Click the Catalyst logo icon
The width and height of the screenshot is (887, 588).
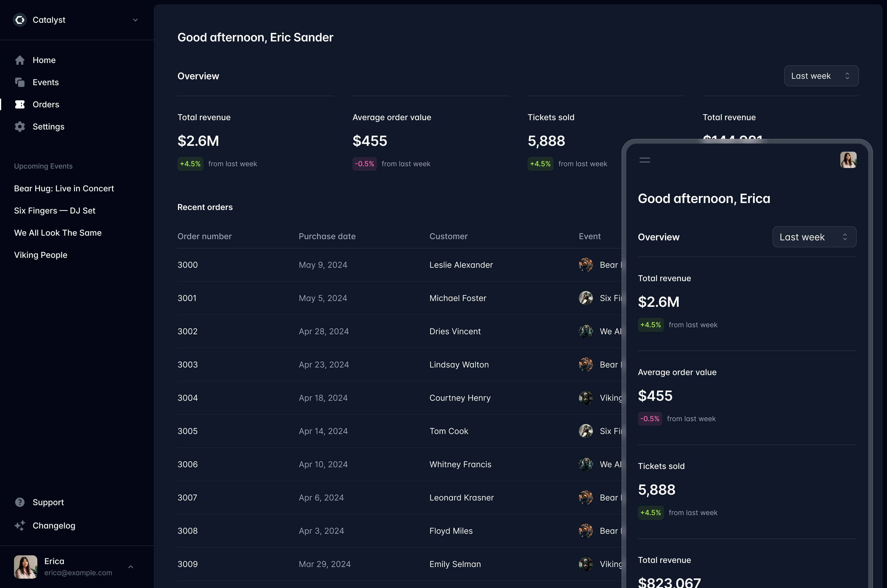(x=20, y=20)
